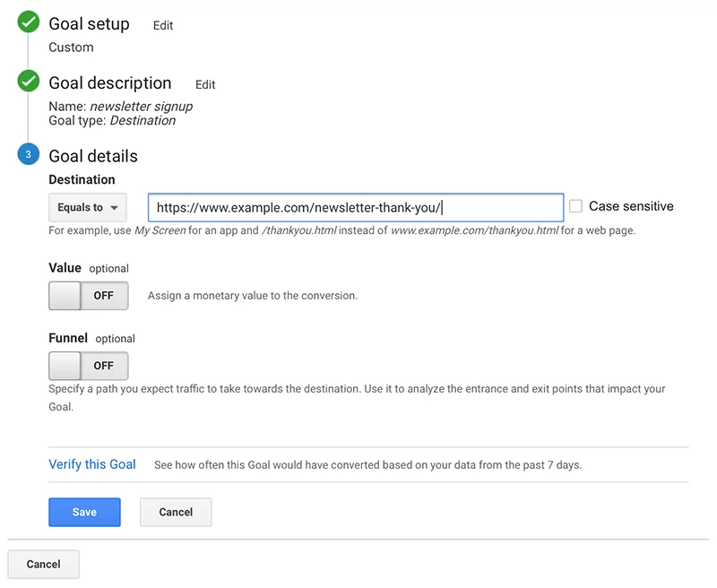717x588 pixels.
Task: Click the 'Case sensitive' label text
Action: pyautogui.click(x=631, y=206)
